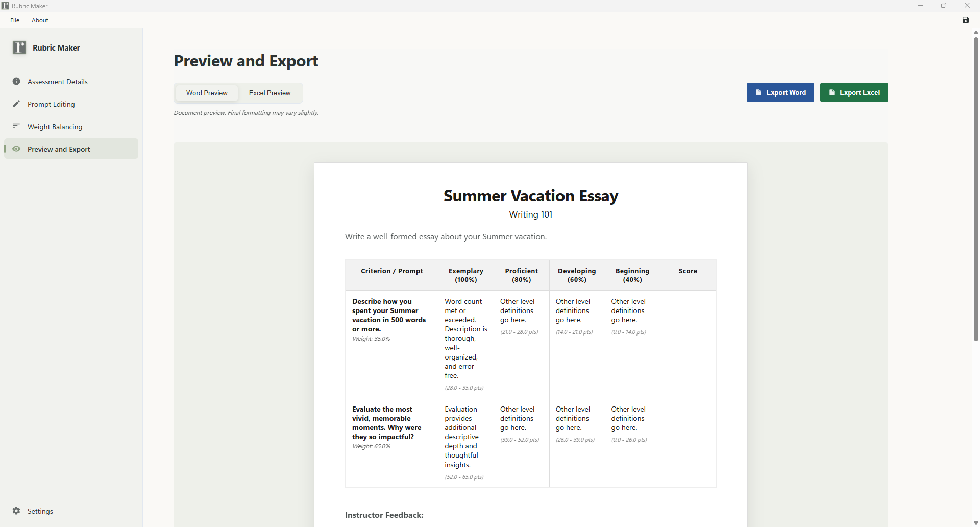Select Preview and Export in sidebar
The image size is (980, 527).
tap(71, 149)
